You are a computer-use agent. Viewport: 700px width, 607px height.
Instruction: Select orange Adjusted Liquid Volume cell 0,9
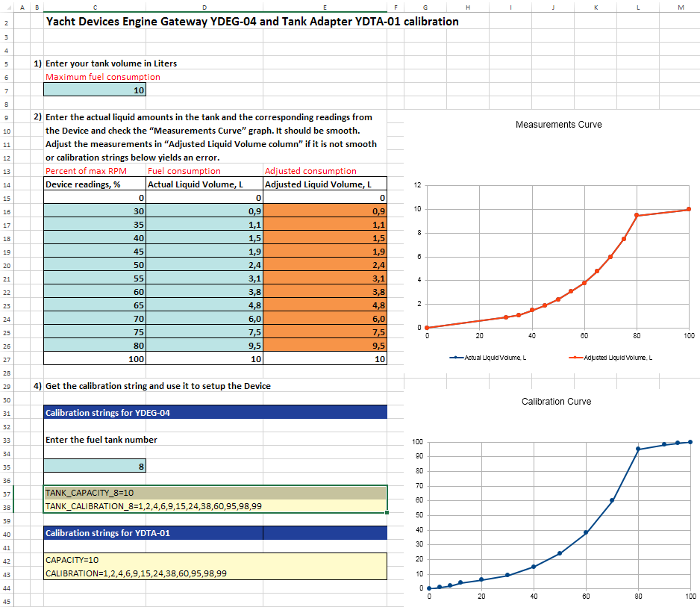[x=325, y=211]
